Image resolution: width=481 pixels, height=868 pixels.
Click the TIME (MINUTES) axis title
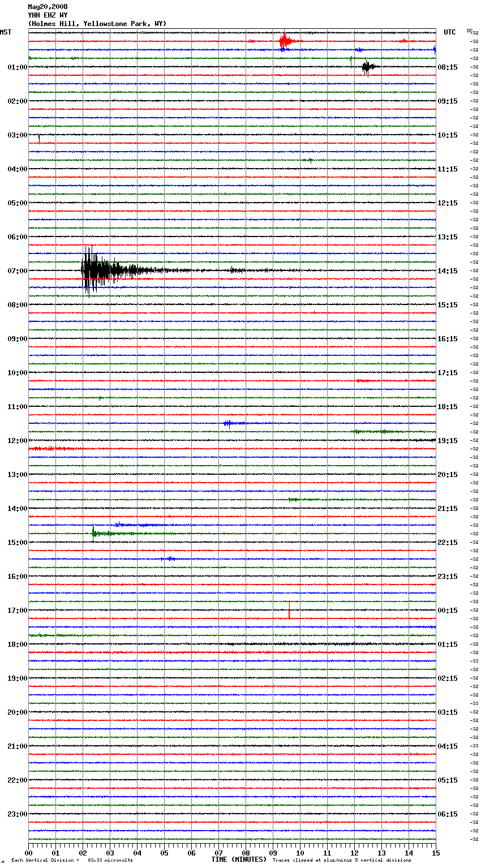(x=239, y=860)
